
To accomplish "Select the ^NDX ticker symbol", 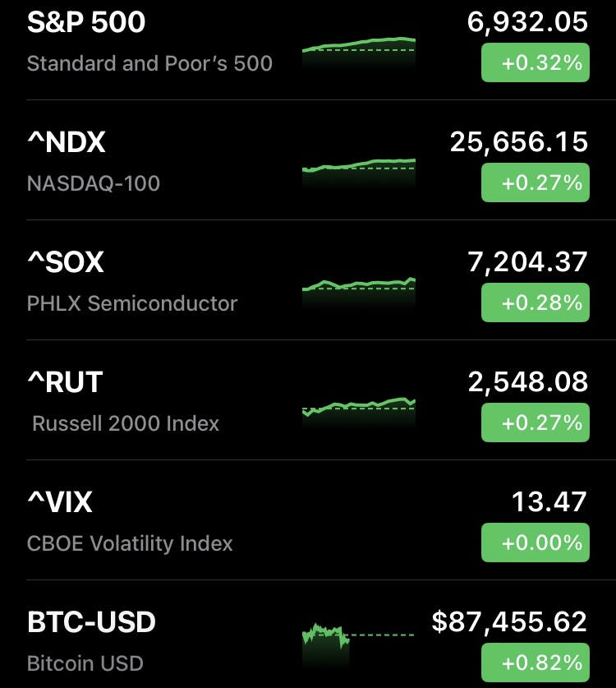I will tap(67, 143).
